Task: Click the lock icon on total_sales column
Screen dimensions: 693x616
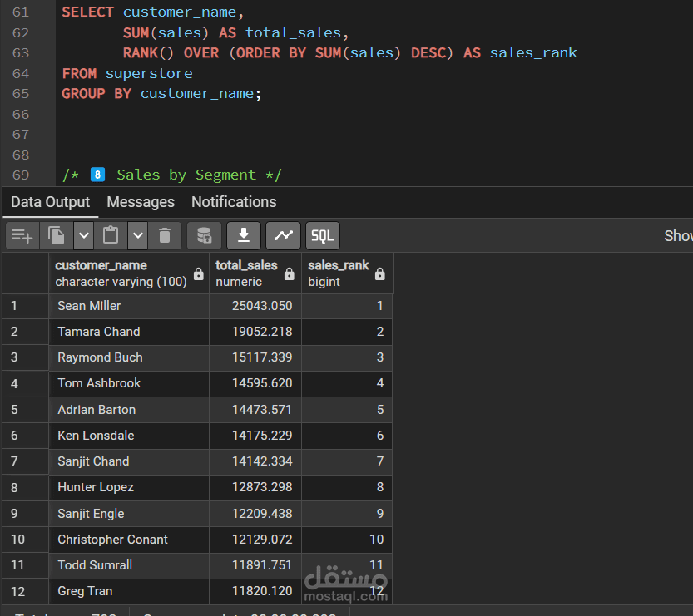Action: pyautogui.click(x=290, y=274)
